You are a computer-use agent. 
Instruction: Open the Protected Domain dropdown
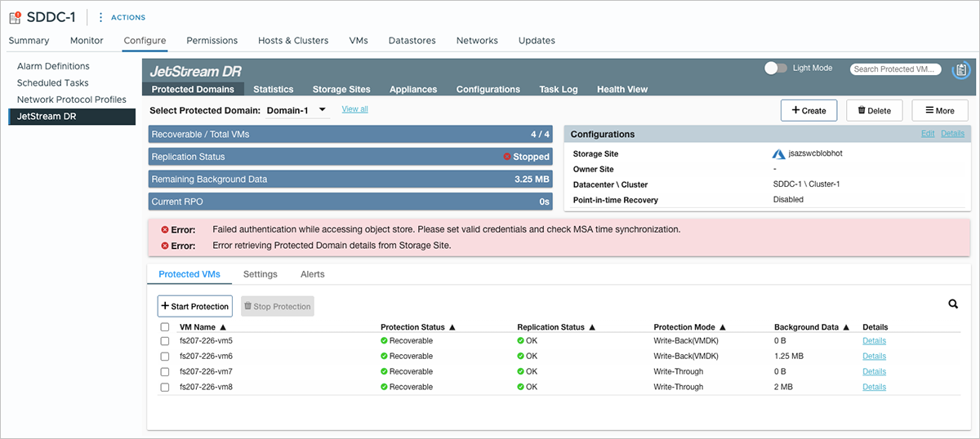pyautogui.click(x=322, y=110)
